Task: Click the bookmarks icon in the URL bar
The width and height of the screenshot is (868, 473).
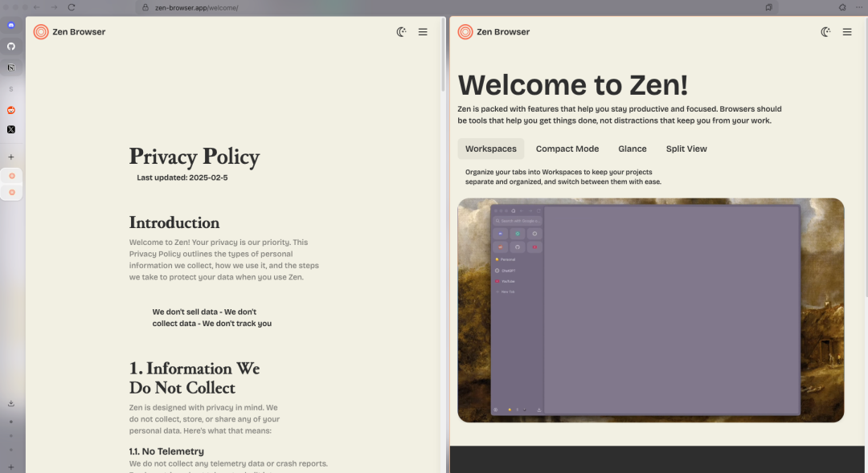Action: pyautogui.click(x=769, y=8)
